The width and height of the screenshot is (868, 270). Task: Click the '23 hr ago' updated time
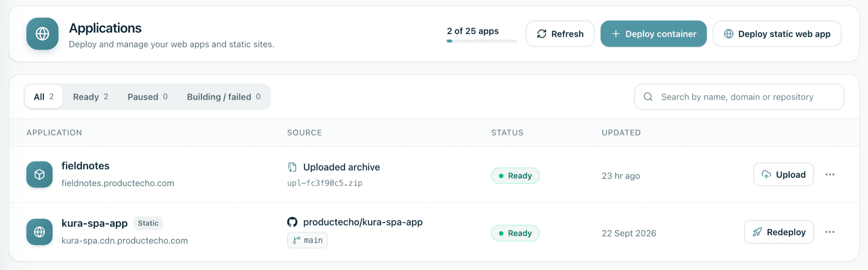[621, 176]
